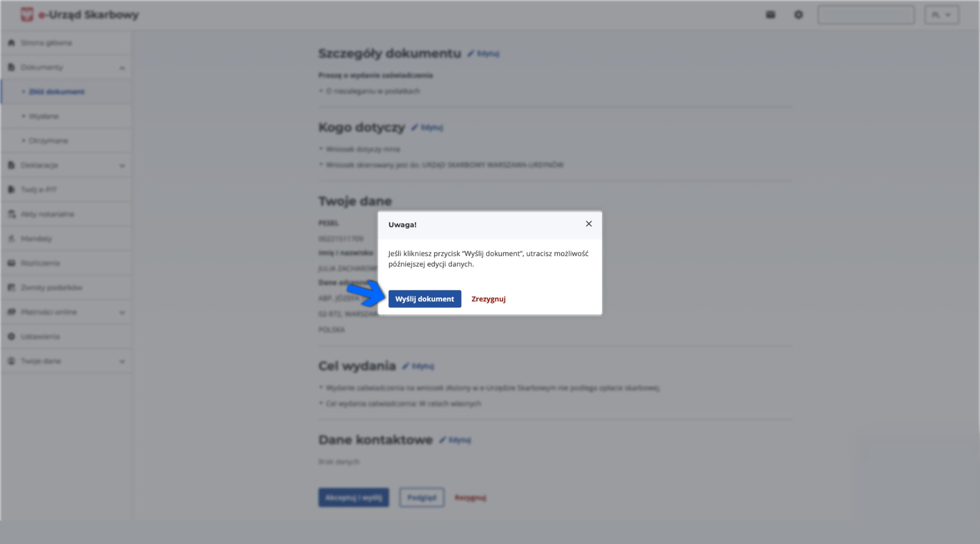Click the Wyślij dokument button
Viewport: 980px width, 544px height.
click(425, 299)
